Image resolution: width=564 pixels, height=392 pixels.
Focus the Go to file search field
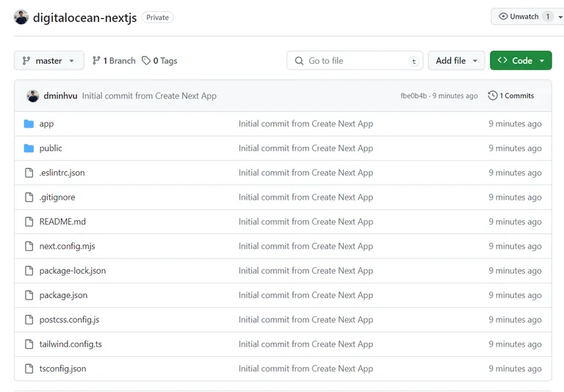click(355, 60)
